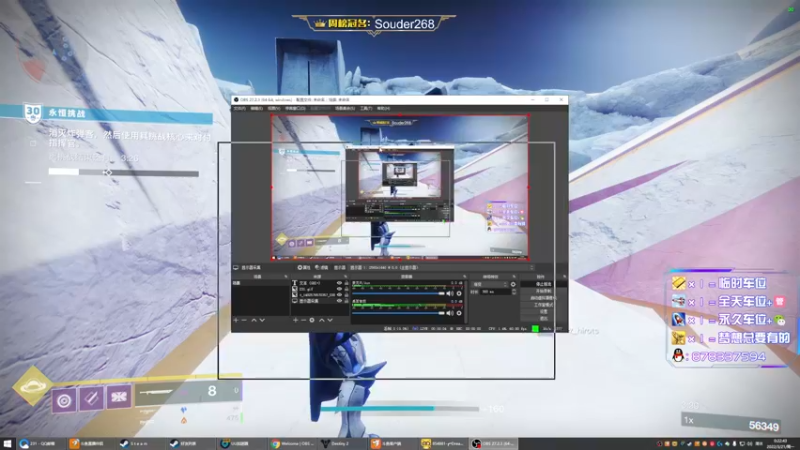800x450 pixels.
Task: Lock the third source in list
Action: 346,295
